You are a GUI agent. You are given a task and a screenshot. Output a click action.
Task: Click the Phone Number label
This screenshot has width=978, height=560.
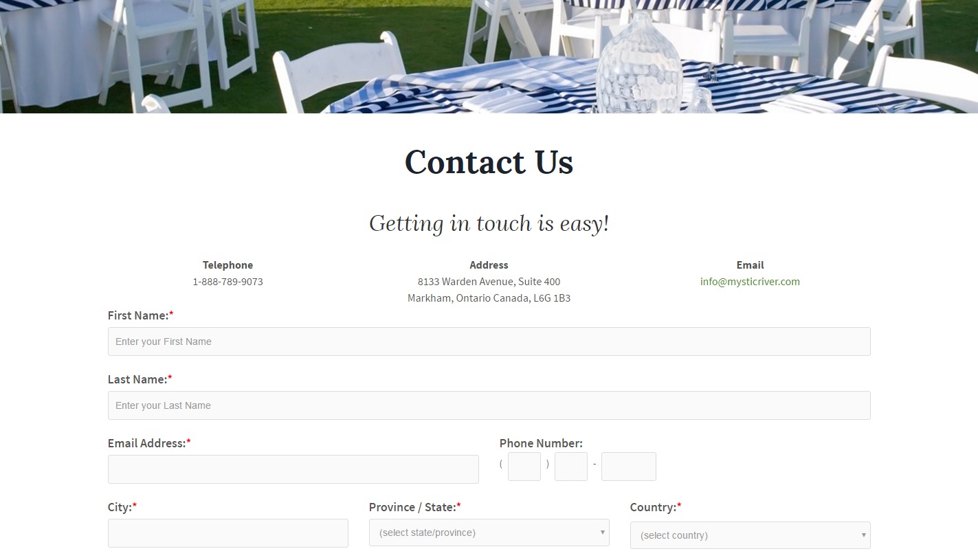541,443
